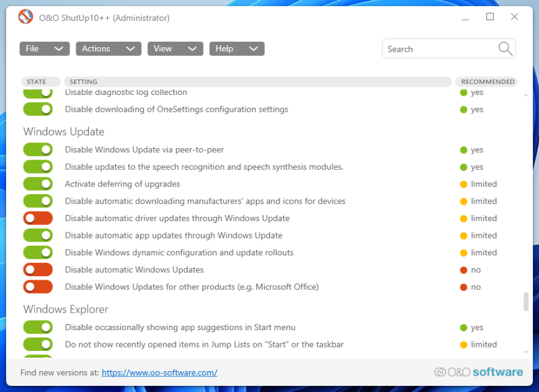The image size is (539, 392).
Task: Click the RECOMMENDED column header
Action: pyautogui.click(x=487, y=81)
